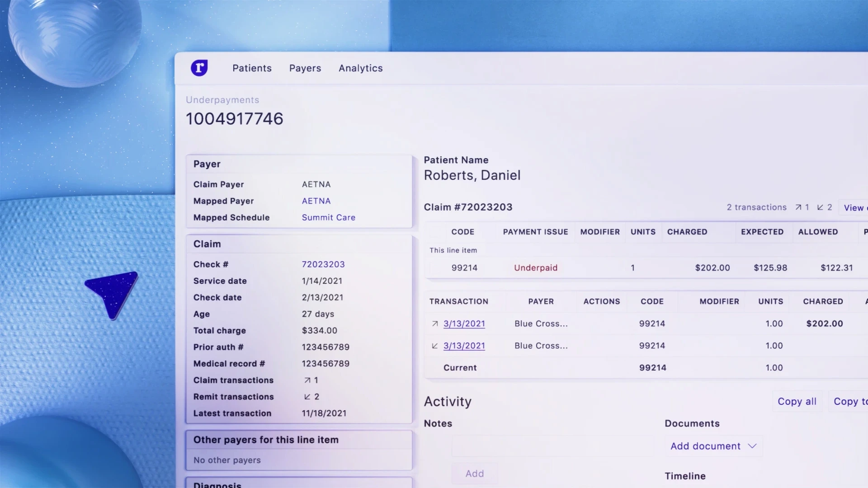Open the outgoing 3/13/2021 transaction link
Screen dimensions: 868x488
click(464, 324)
